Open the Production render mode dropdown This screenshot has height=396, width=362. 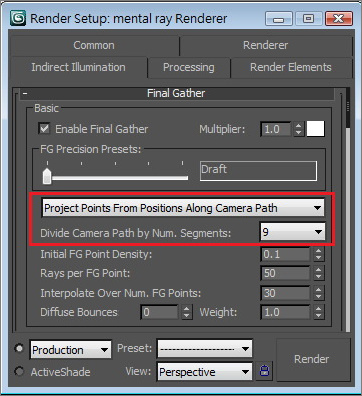tap(71, 350)
